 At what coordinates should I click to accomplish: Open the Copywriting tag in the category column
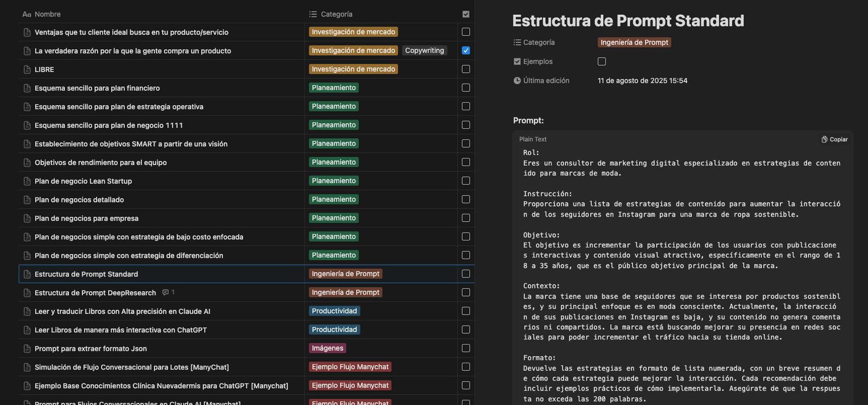[424, 50]
